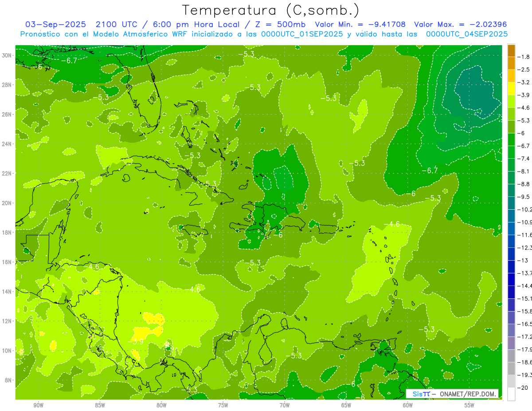Image resolution: width=532 pixels, height=411 pixels.
Task: Click the longitude label "85W"
Action: tap(100, 405)
